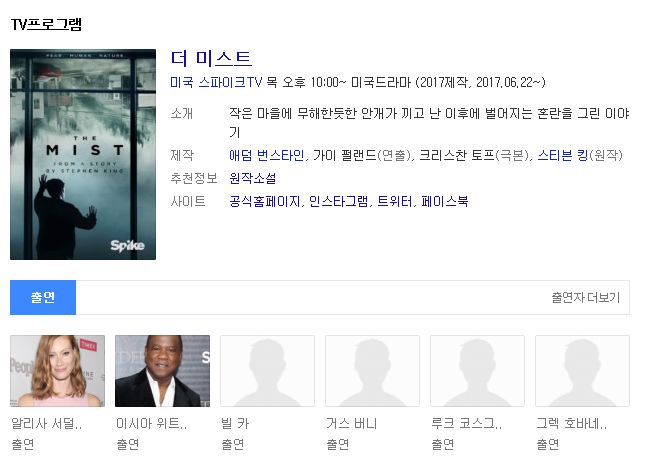Show more cast via 출연자 더보기
The height and width of the screenshot is (457, 659).
coord(585,297)
